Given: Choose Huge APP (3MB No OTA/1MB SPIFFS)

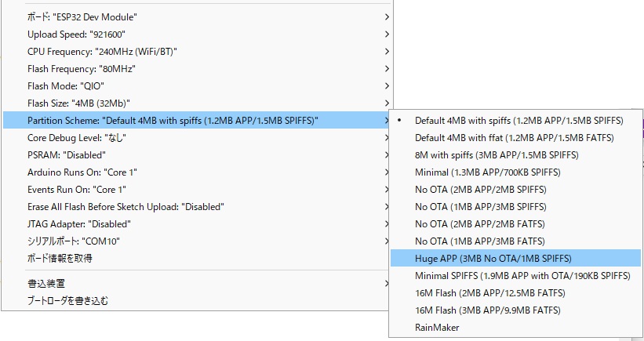Looking at the screenshot, I should point(515,258).
